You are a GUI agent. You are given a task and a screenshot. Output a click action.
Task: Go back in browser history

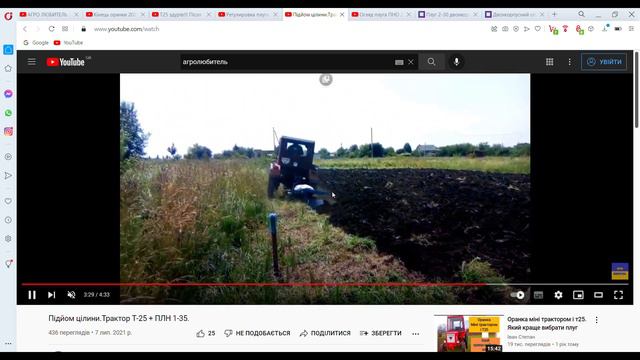click(x=25, y=29)
